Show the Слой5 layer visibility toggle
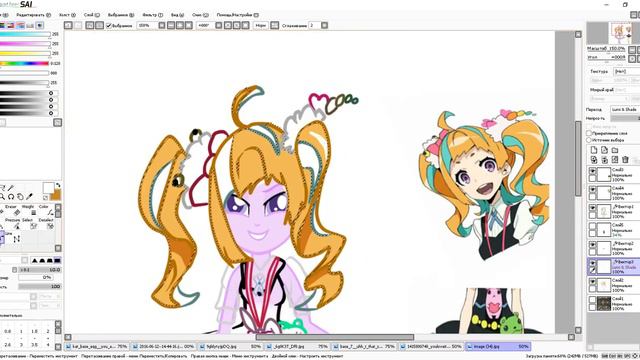640x360 pixels. point(592,227)
